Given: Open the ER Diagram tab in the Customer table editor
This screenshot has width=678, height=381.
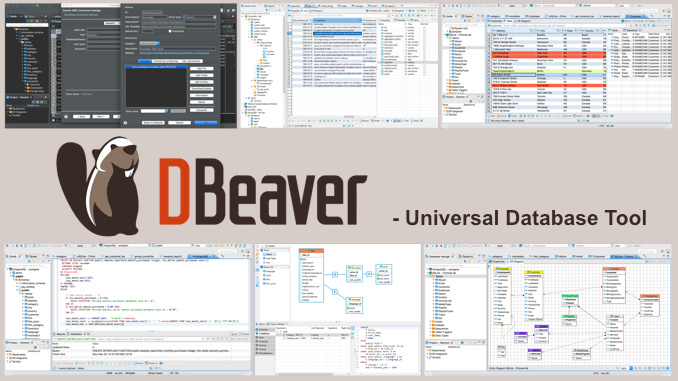Looking at the screenshot, I should coord(522,21).
